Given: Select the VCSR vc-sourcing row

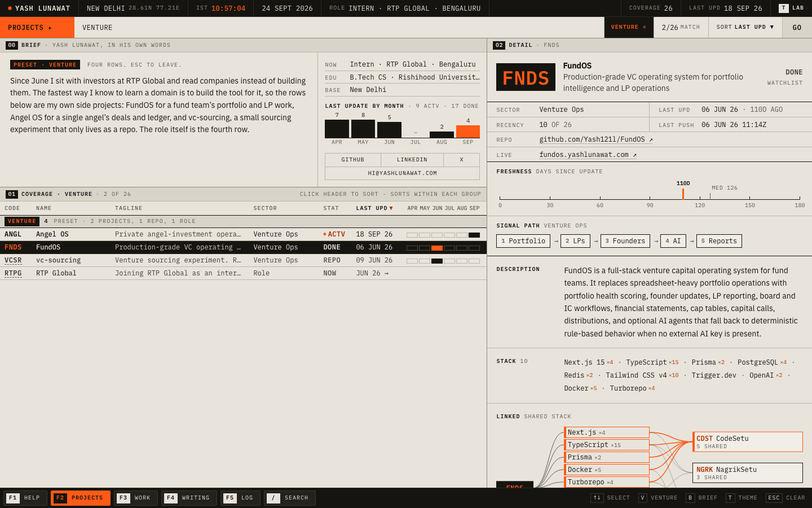Looking at the screenshot, I should click(243, 260).
